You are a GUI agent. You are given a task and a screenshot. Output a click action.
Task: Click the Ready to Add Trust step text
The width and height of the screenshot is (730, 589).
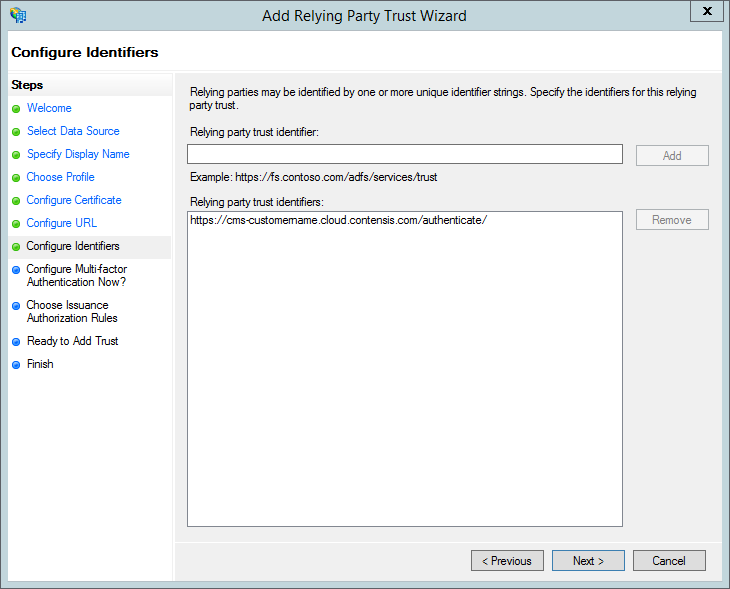tap(73, 341)
